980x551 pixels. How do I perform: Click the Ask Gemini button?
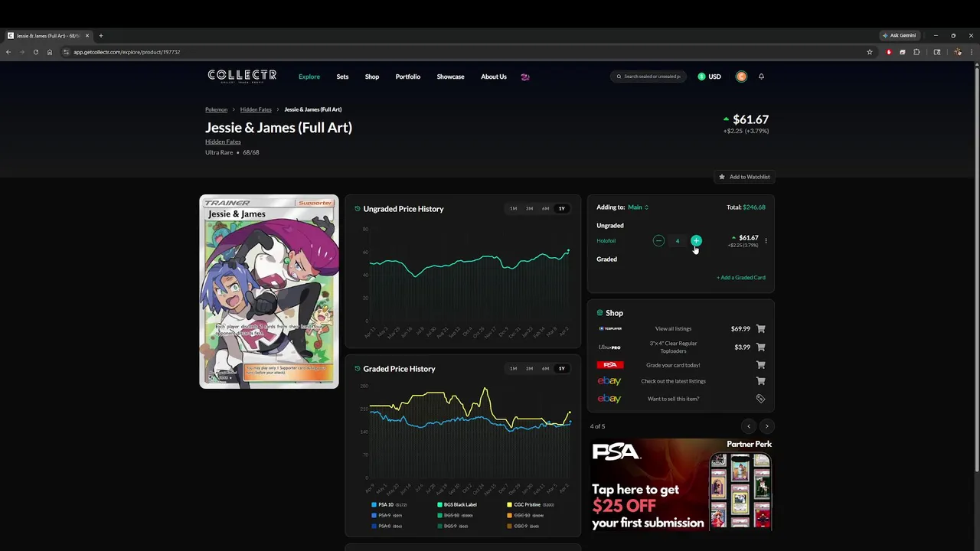click(x=899, y=35)
